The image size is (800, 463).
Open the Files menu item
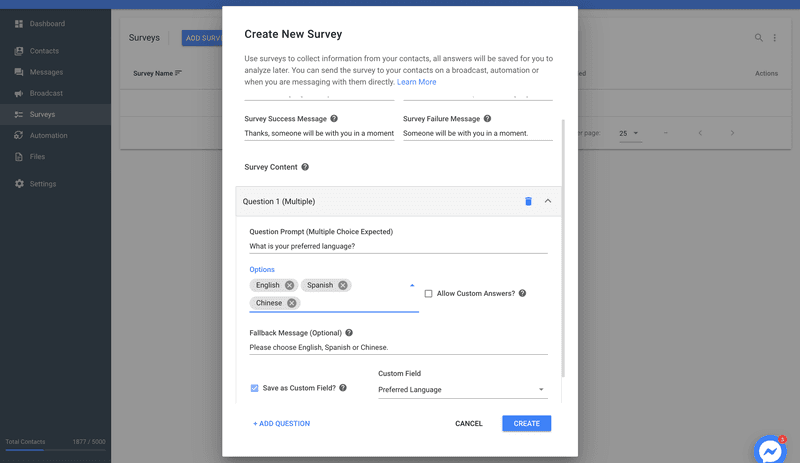tap(55, 157)
